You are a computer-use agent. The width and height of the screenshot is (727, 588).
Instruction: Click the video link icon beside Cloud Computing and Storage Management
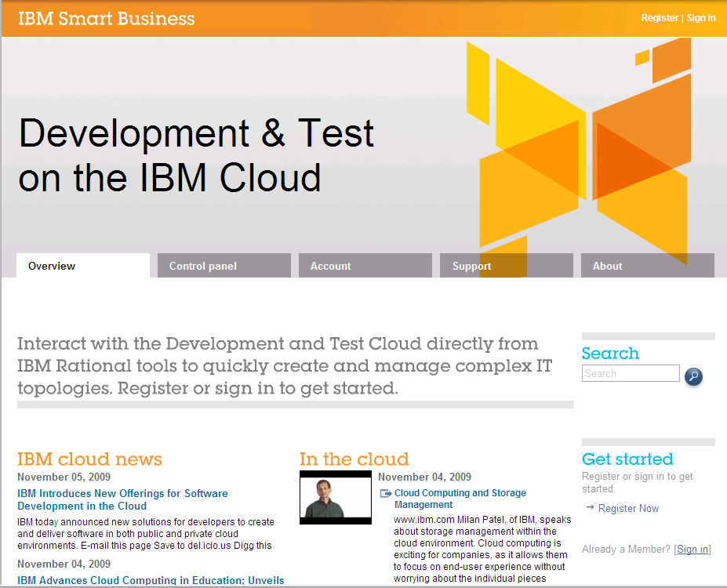click(x=386, y=493)
